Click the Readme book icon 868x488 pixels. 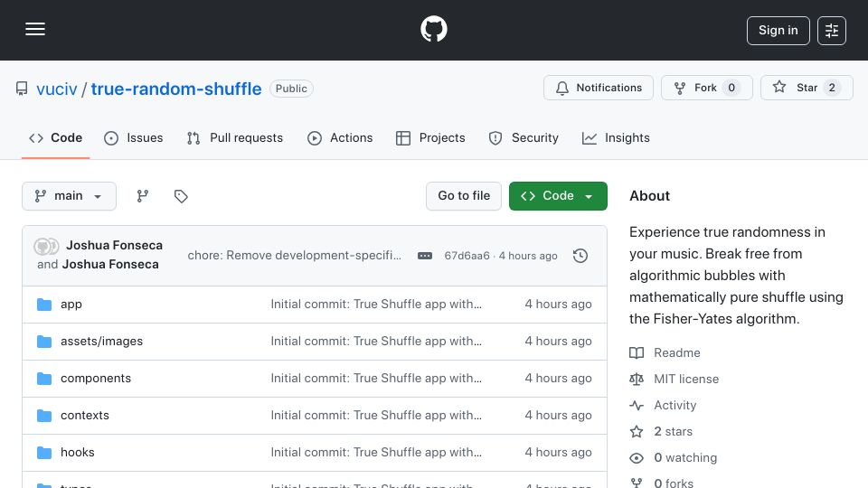point(637,353)
